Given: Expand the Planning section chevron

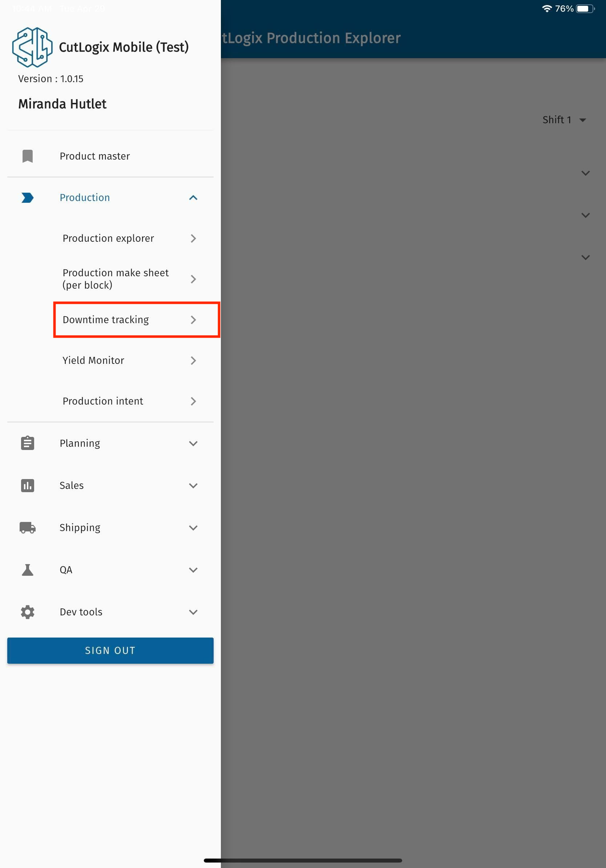Looking at the screenshot, I should click(x=193, y=443).
